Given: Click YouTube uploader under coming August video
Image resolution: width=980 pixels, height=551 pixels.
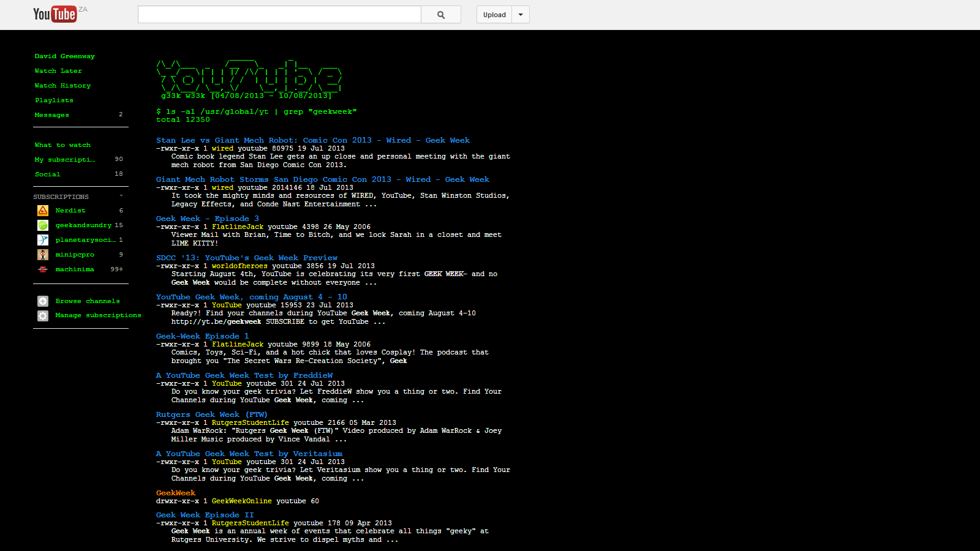Looking at the screenshot, I should pyautogui.click(x=227, y=305).
